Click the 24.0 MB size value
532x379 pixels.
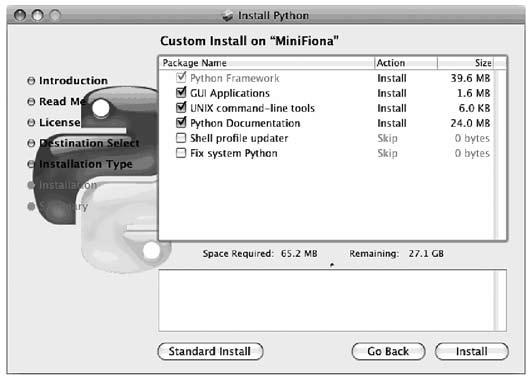[x=470, y=123]
